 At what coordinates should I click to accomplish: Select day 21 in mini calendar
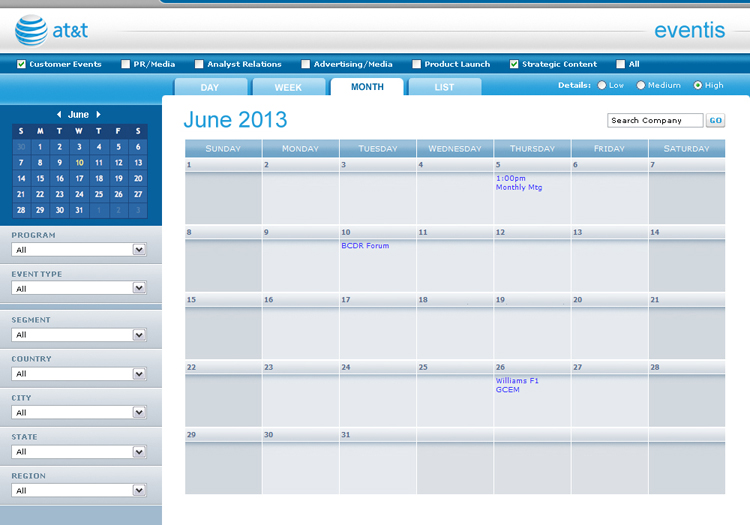[x=21, y=194]
